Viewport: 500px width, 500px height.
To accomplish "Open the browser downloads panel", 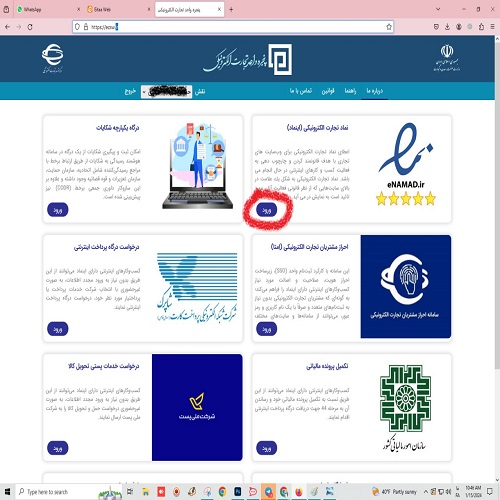I will (x=447, y=27).
